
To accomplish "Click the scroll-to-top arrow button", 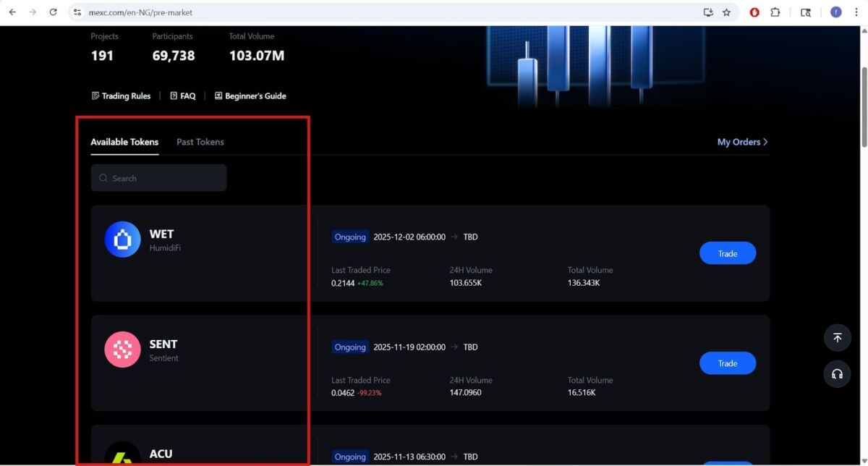I will click(x=837, y=338).
